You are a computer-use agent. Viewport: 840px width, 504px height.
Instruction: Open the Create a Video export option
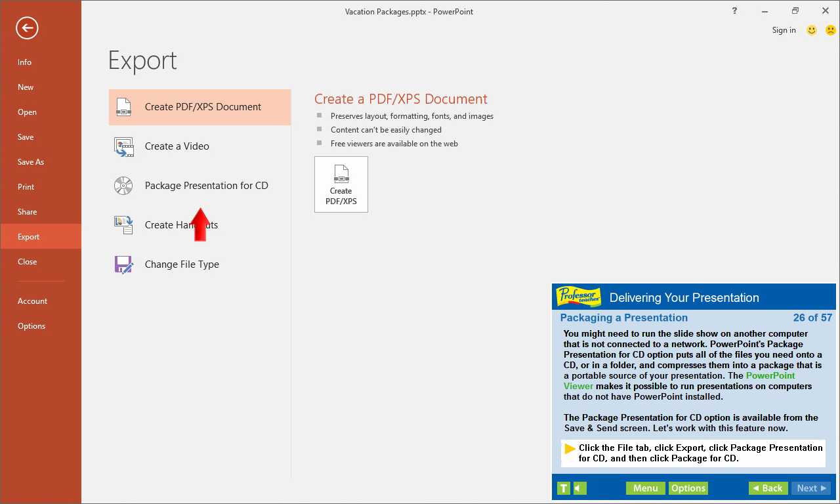point(177,146)
